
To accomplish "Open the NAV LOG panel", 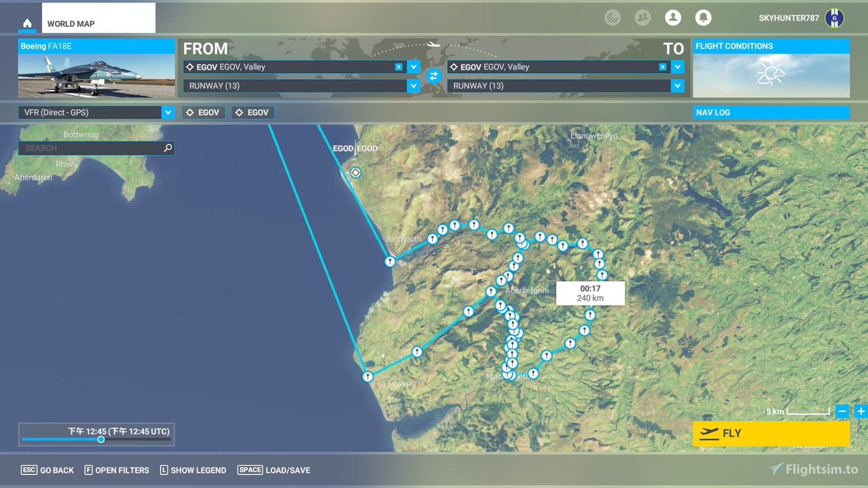I will 771,112.
